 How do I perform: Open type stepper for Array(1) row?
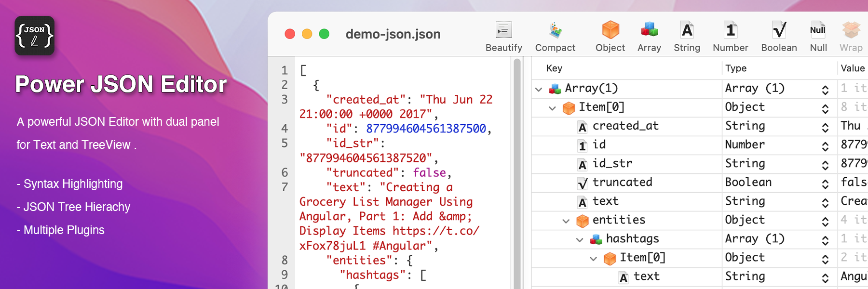[825, 90]
